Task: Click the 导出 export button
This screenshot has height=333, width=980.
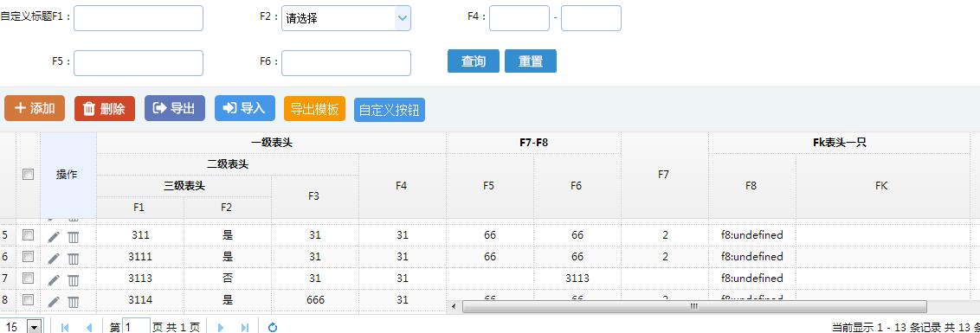Action: 174,109
